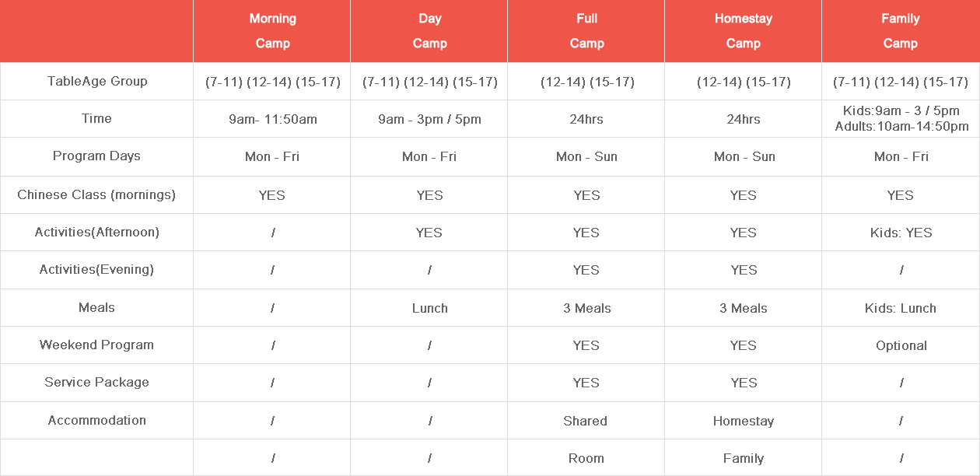Select the Weekend Program row label
Image resolution: width=980 pixels, height=476 pixels.
click(96, 345)
